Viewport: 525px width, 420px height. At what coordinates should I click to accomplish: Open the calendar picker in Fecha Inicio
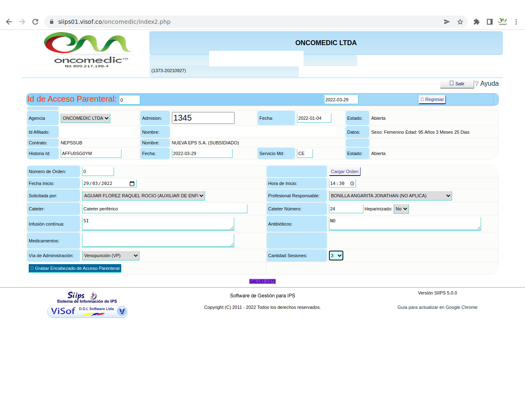click(x=132, y=184)
